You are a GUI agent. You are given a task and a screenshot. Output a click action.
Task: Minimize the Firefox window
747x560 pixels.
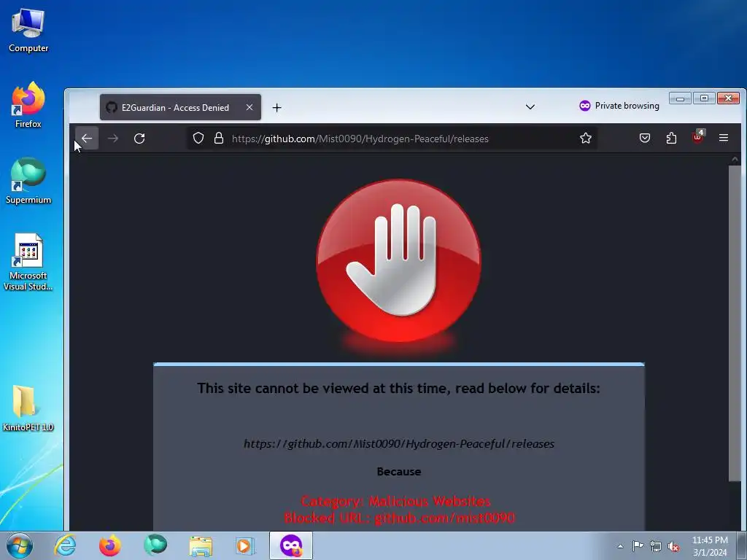click(680, 98)
